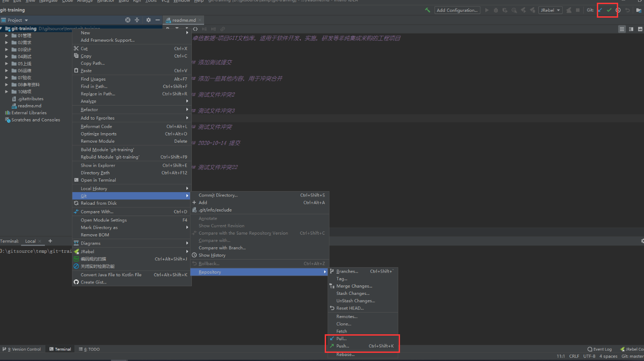Switch markdown view to preview only
Image resolution: width=644 pixels, height=361 pixels.
pyautogui.click(x=639, y=29)
